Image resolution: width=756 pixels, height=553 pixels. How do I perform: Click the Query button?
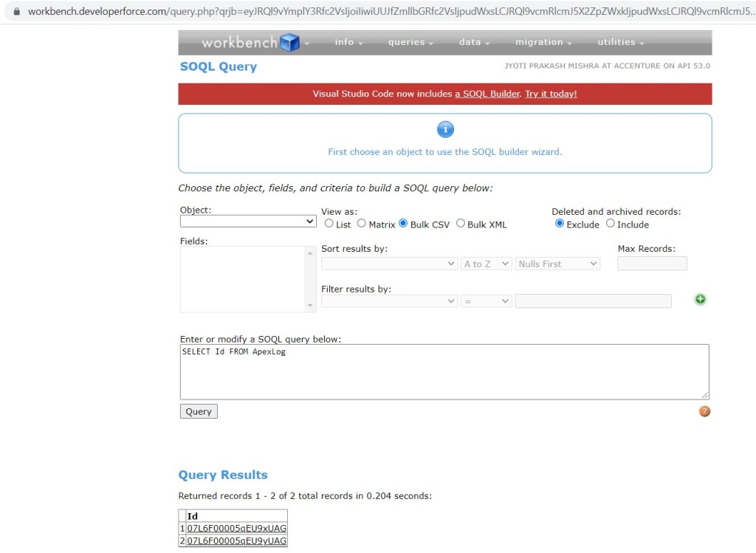(199, 411)
